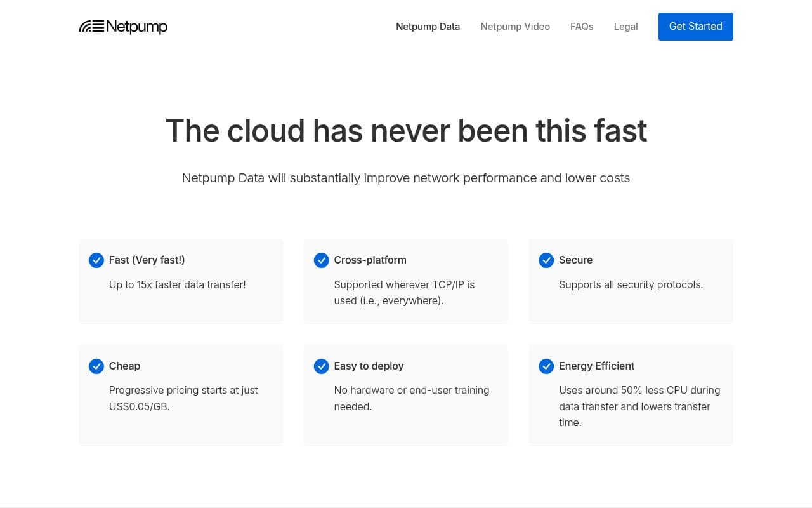Image resolution: width=812 pixels, height=508 pixels.
Task: Click the checkmark icon beside Cross-platform
Action: (322, 260)
